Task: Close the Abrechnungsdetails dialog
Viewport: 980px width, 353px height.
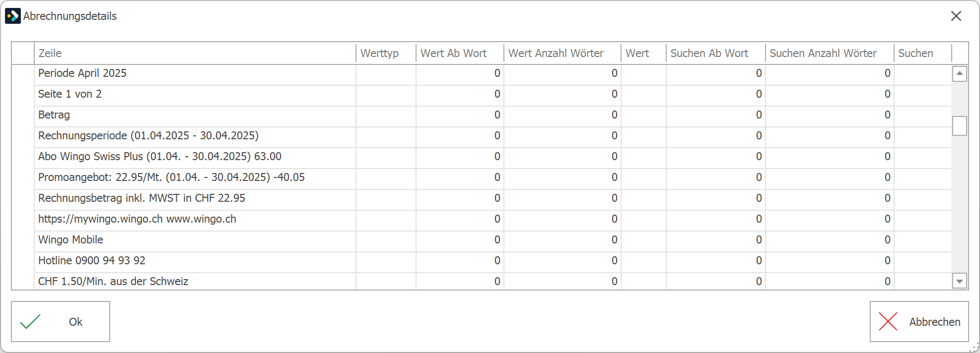Action: (x=956, y=16)
